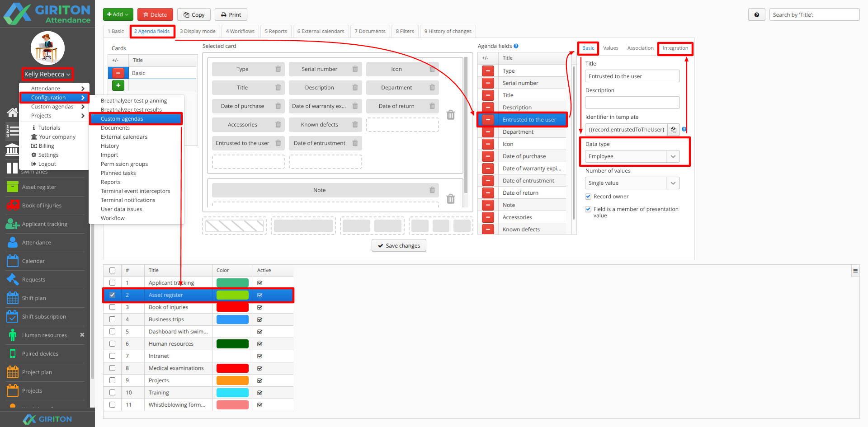Remove the Note field from card
The width and height of the screenshot is (868, 427).
(x=432, y=190)
